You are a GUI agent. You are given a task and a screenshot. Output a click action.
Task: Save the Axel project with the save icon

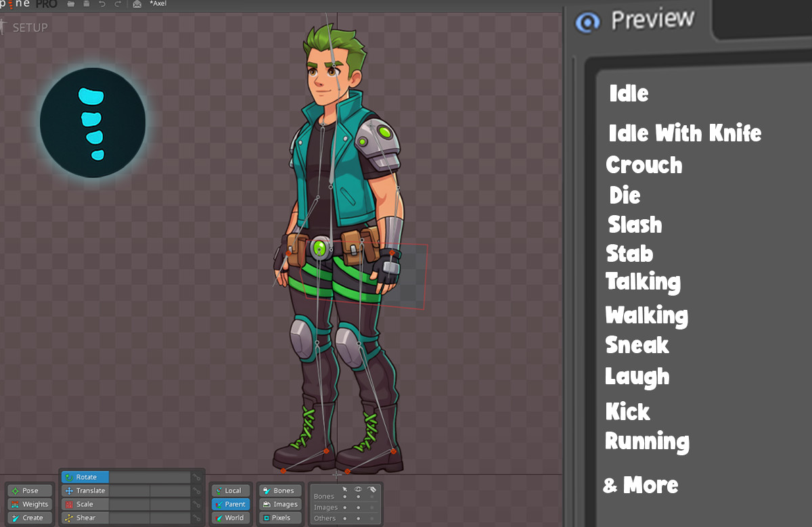[x=86, y=3]
